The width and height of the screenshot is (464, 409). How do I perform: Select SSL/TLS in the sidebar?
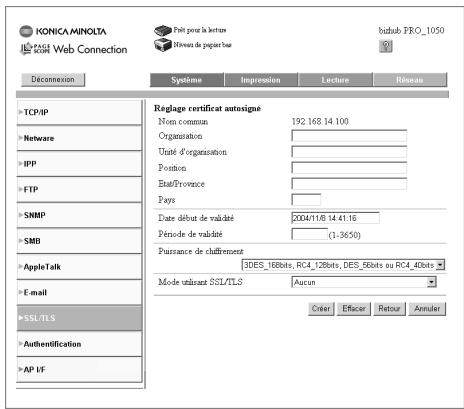(79, 318)
